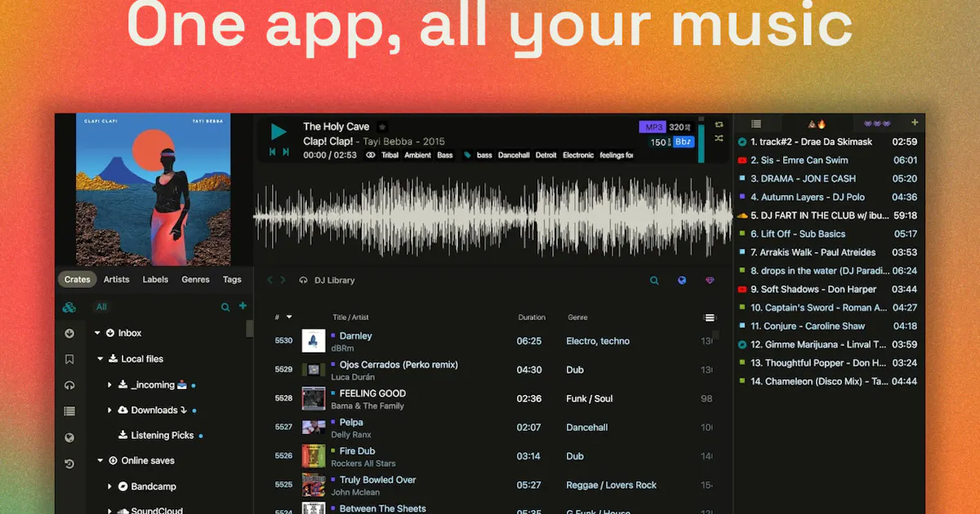Toggle repeat mode in the player
The image size is (980, 514).
click(x=719, y=125)
